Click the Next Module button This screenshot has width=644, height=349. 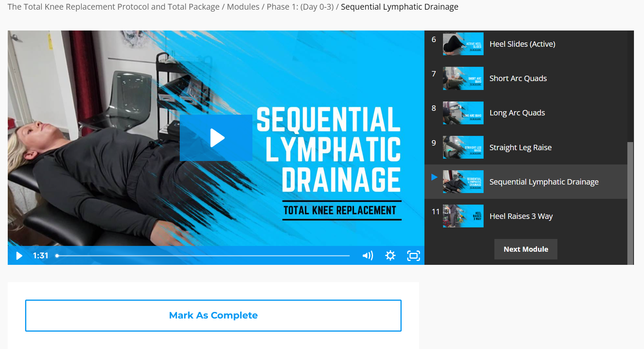coord(526,249)
